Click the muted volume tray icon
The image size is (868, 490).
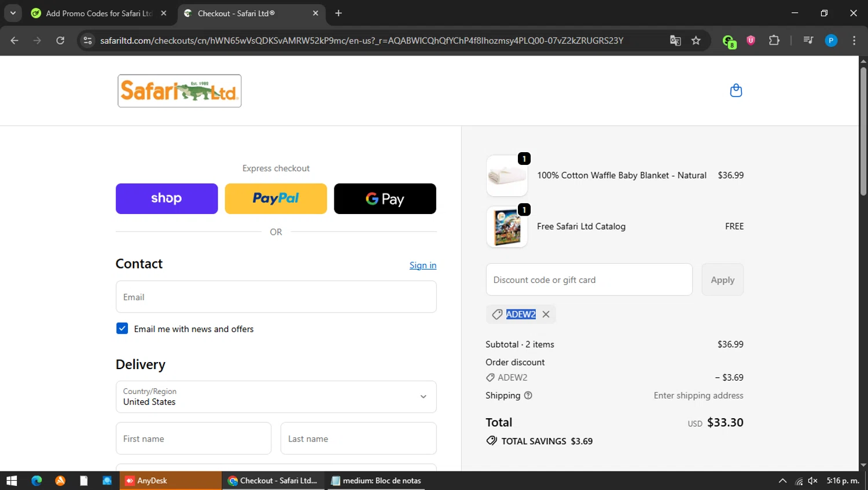point(813,481)
